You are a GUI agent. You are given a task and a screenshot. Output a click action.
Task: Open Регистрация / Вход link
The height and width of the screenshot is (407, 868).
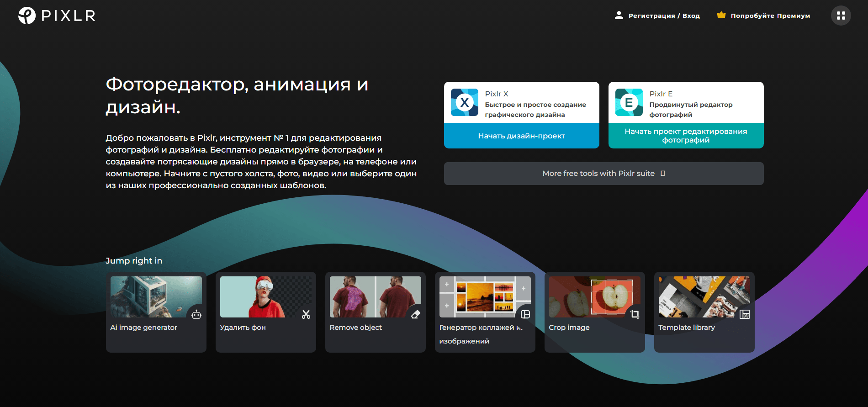point(664,16)
